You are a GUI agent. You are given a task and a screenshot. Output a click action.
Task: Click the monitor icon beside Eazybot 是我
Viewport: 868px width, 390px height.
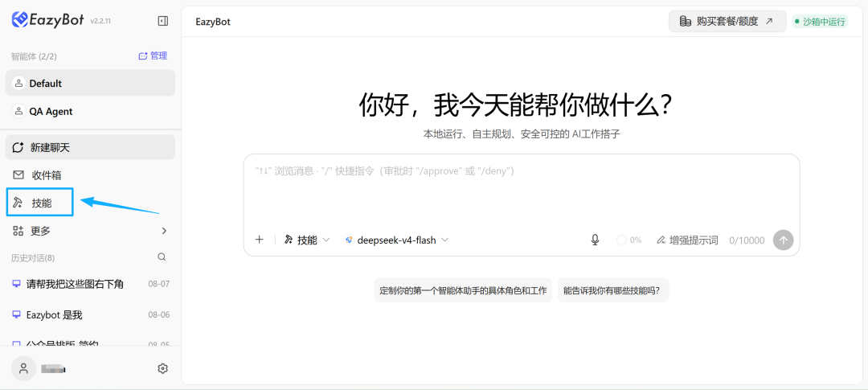pos(16,314)
